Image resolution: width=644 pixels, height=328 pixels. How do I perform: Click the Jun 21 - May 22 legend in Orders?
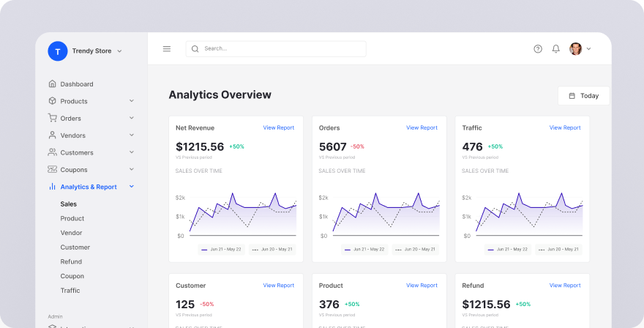tap(364, 250)
